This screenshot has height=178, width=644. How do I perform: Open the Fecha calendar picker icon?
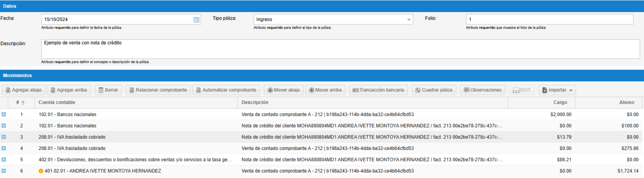point(196,20)
